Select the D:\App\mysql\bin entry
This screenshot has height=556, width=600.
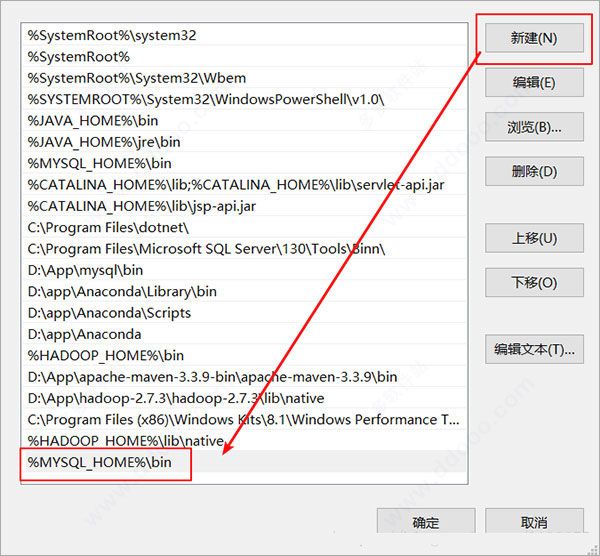click(x=244, y=271)
